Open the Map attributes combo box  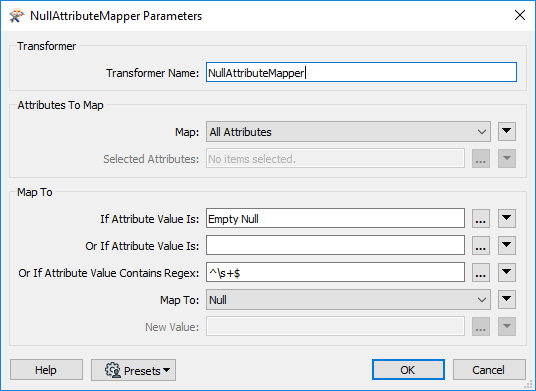(348, 132)
